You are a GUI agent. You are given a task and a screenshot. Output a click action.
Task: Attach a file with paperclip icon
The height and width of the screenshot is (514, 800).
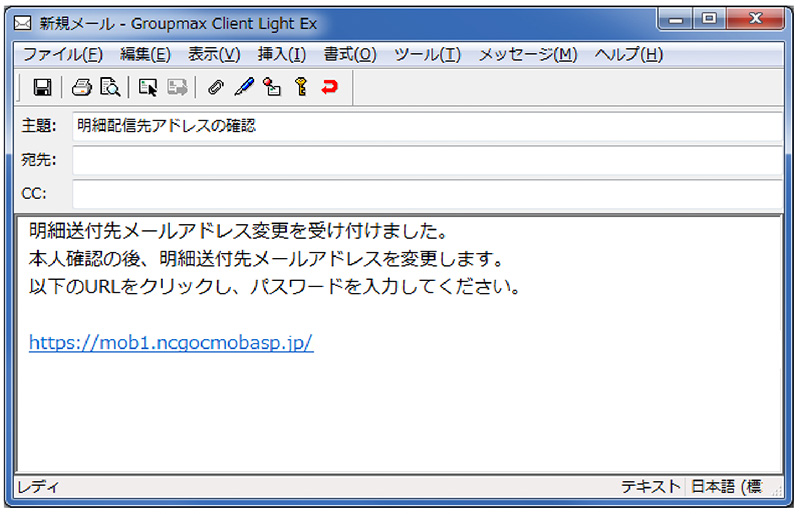tap(216, 87)
